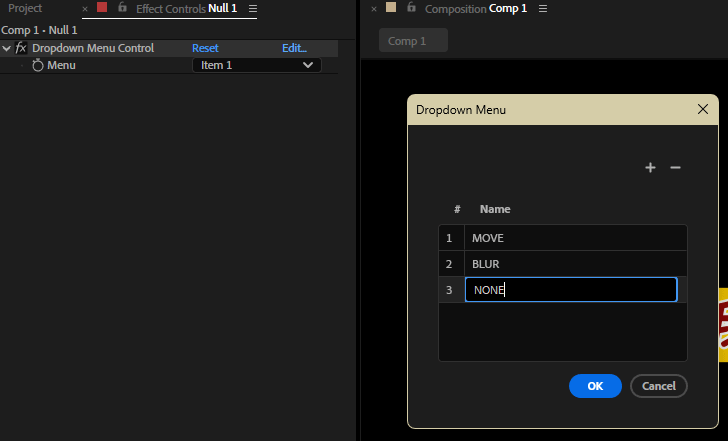This screenshot has width=728, height=441.
Task: Close the Dropdown Menu dialog
Action: coord(702,109)
